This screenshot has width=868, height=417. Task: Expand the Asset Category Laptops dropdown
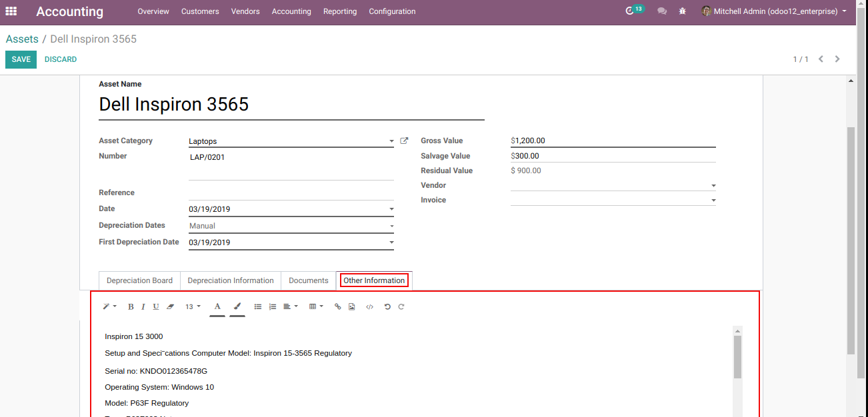point(391,141)
